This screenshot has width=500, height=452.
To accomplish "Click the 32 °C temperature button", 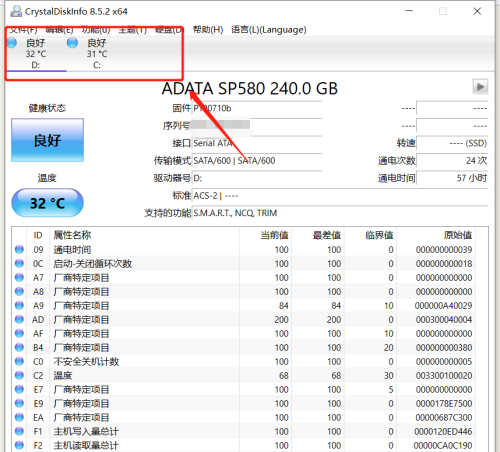I will 47,203.
